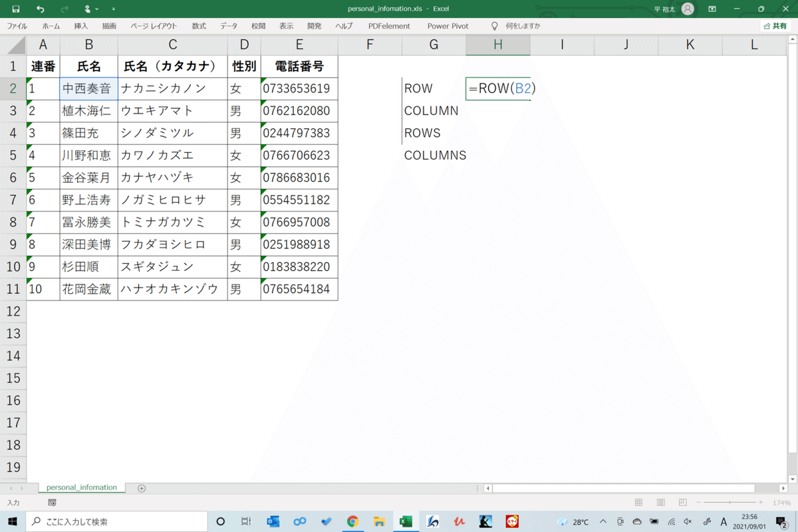
Task: Click cell with 花岡金蔵
Action: 88,289
